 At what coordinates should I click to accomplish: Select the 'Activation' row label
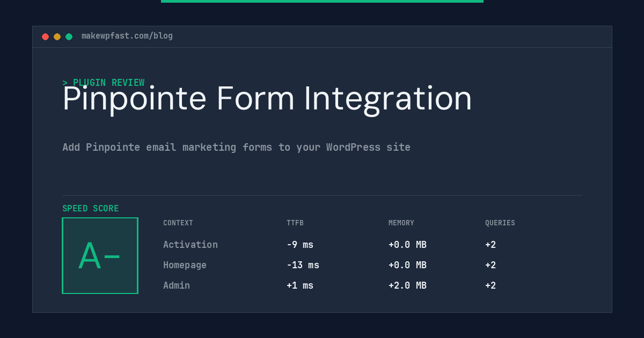point(191,245)
